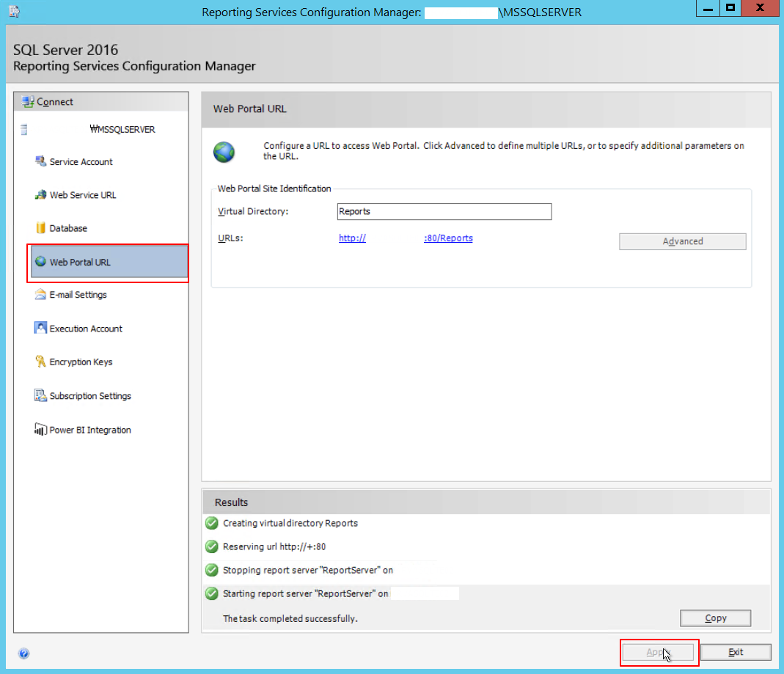Click the Encryption Keys icon
Image resolution: width=784 pixels, height=674 pixels.
click(40, 362)
